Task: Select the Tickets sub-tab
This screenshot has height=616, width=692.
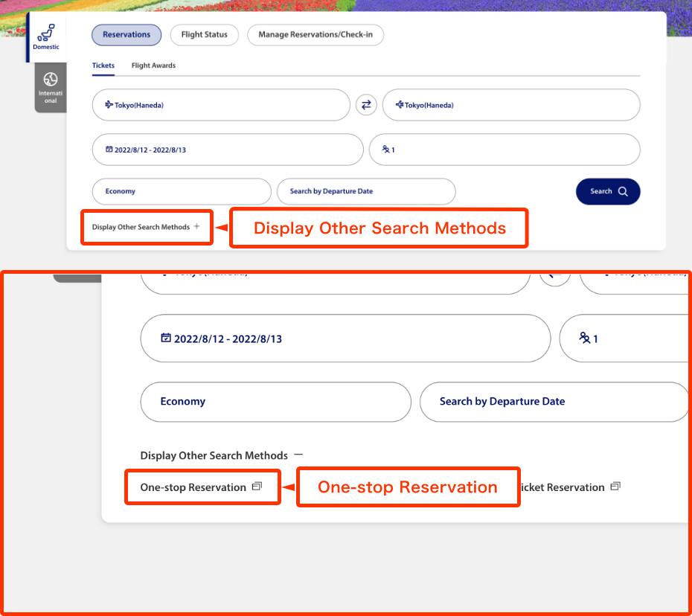Action: pos(103,65)
